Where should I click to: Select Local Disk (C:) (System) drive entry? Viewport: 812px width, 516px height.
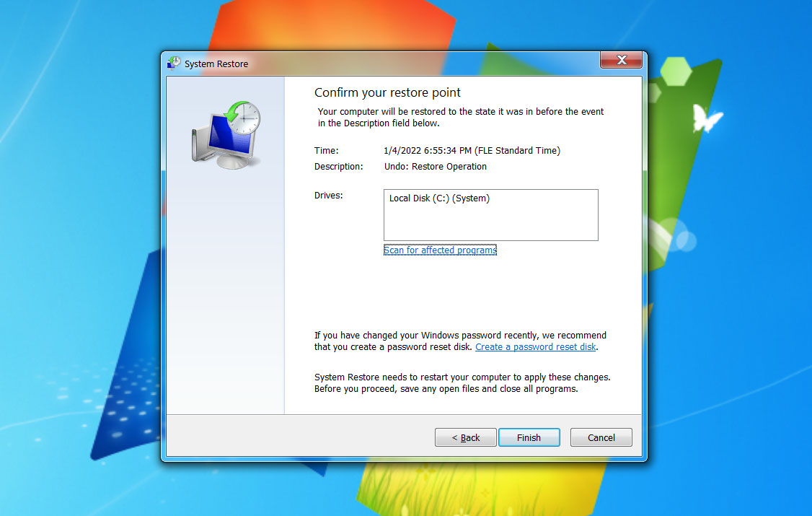[439, 198]
